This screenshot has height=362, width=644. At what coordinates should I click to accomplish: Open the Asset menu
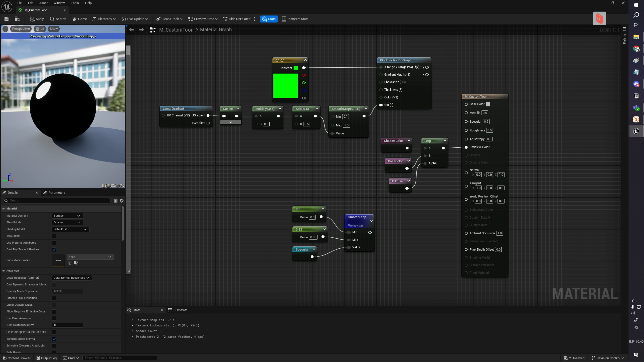tap(43, 3)
